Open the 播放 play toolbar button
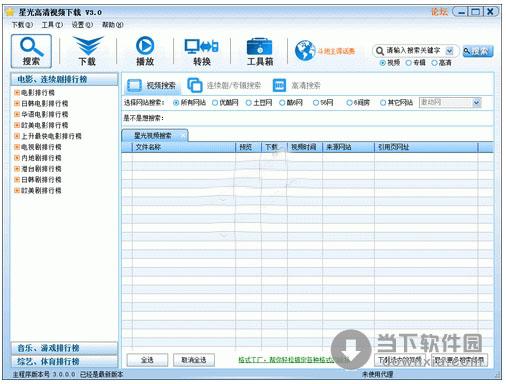The image size is (506, 384). [145, 51]
